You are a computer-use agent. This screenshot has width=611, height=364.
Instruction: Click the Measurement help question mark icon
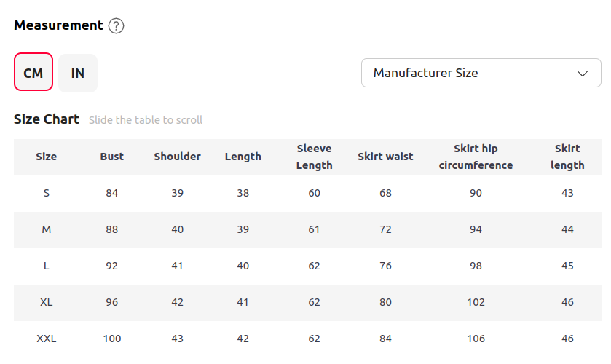pyautogui.click(x=117, y=26)
